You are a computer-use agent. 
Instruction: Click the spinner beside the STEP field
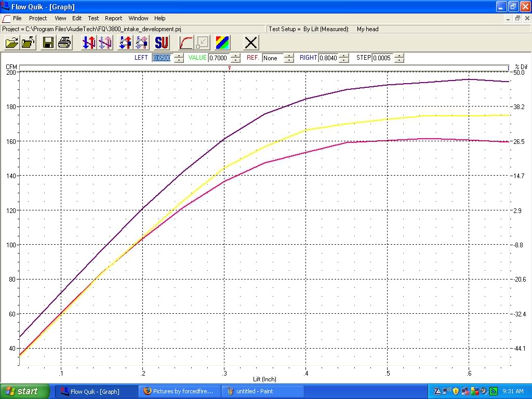coord(400,58)
